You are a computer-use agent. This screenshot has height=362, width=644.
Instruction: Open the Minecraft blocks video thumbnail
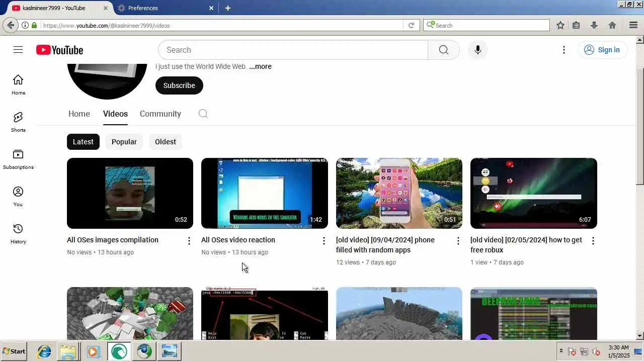click(x=130, y=314)
